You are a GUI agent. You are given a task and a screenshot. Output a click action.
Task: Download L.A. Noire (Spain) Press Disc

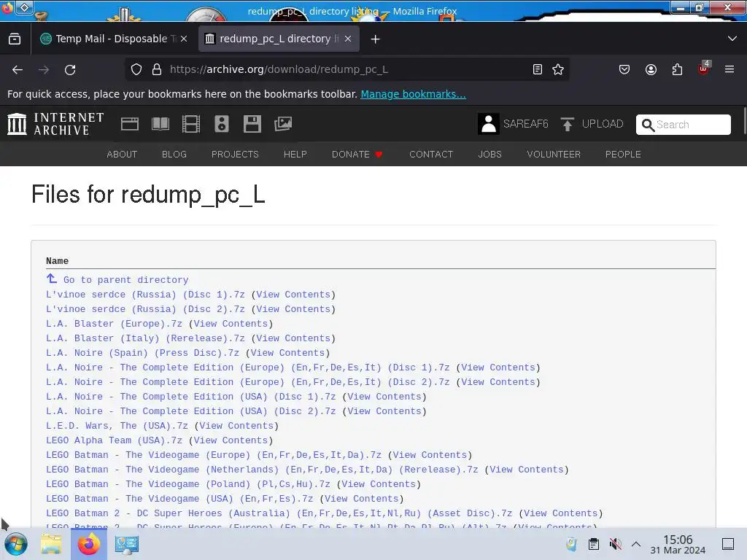click(142, 353)
